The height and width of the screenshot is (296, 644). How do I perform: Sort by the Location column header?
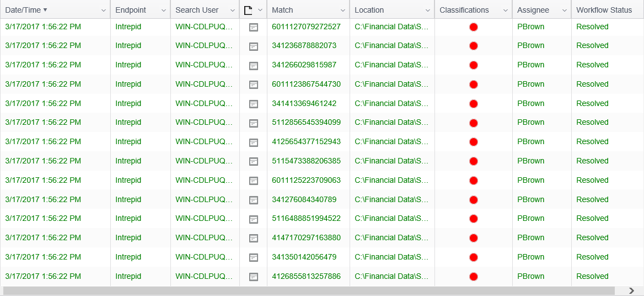pyautogui.click(x=369, y=10)
